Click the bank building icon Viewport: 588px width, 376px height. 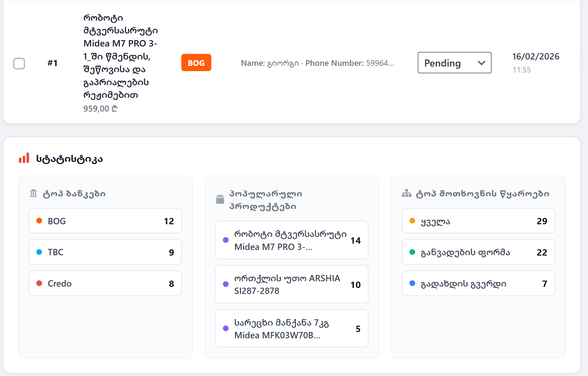pyautogui.click(x=33, y=193)
